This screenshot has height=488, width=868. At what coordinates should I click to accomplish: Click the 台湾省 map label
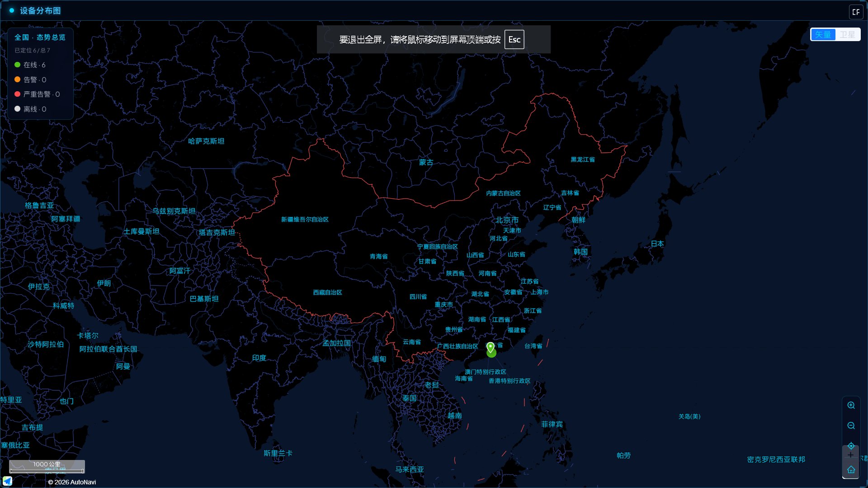pyautogui.click(x=533, y=346)
